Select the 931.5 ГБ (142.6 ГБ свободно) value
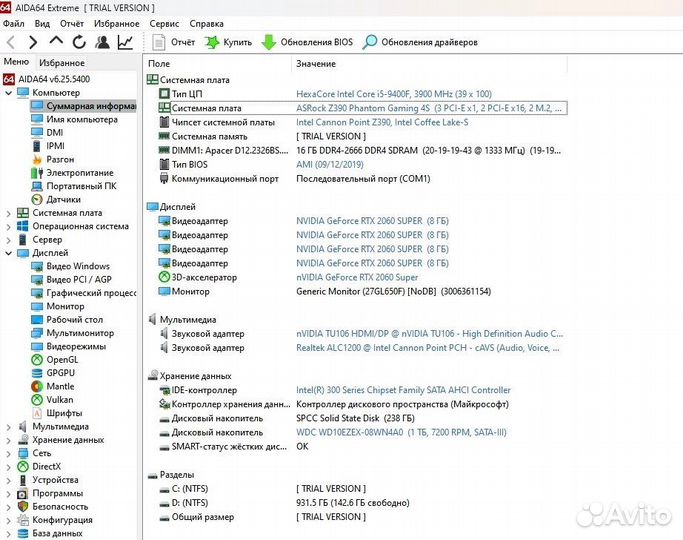The image size is (683, 540). [353, 503]
